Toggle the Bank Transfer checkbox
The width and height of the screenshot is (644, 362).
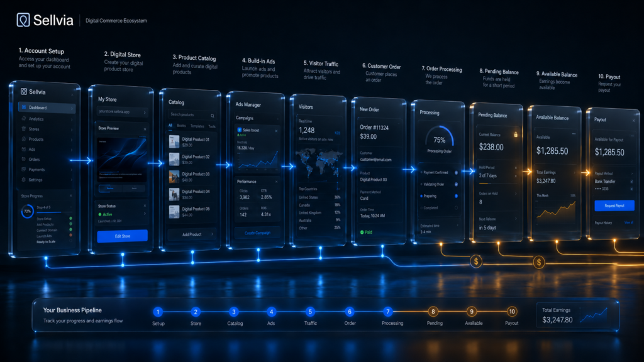tap(631, 182)
